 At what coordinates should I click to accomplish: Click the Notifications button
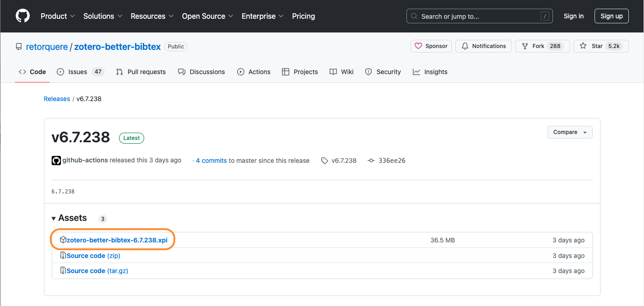coord(484,46)
